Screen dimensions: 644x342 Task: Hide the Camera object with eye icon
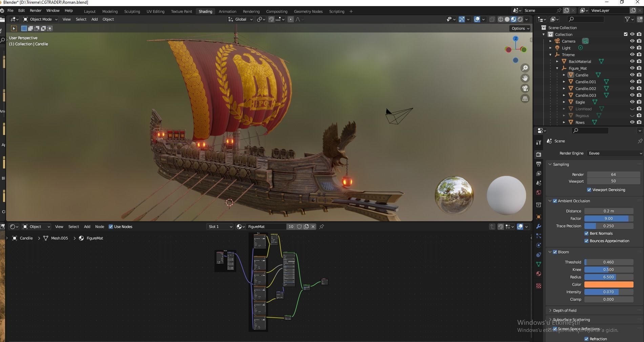pos(632,41)
